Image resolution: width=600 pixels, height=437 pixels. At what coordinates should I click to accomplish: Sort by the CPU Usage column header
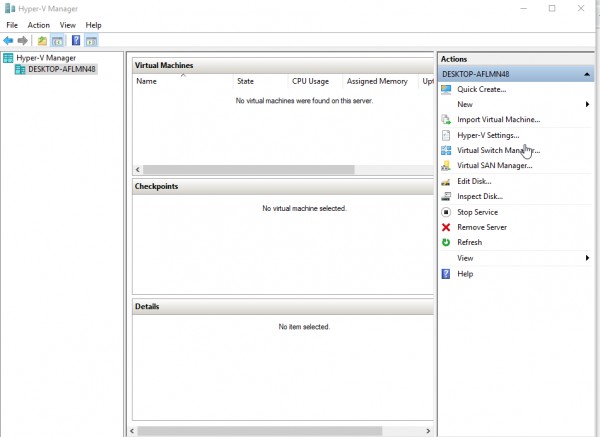point(315,81)
